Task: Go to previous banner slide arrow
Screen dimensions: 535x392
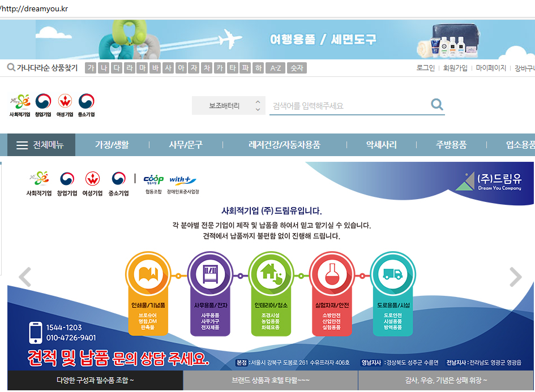Action: pos(24,277)
